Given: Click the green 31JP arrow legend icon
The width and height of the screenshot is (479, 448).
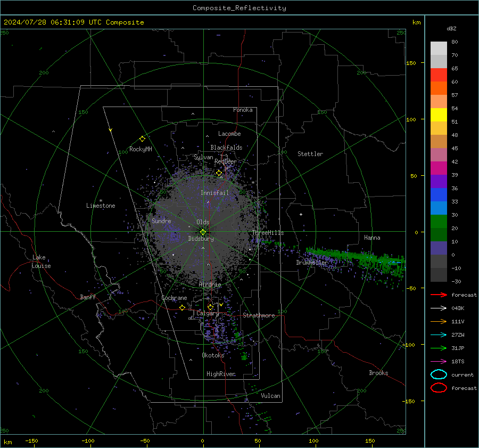Looking at the screenshot, I should point(439,348).
